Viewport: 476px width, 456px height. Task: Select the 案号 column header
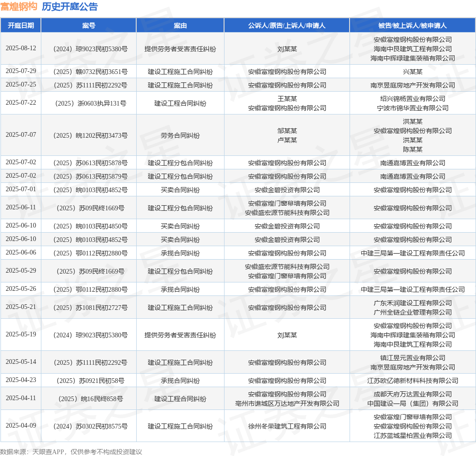click(x=89, y=26)
